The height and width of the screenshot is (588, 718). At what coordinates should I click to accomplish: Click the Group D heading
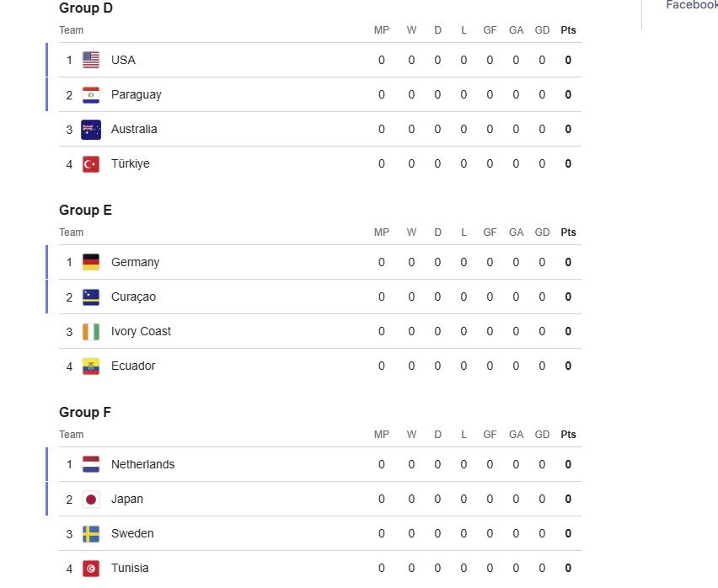coord(85,8)
